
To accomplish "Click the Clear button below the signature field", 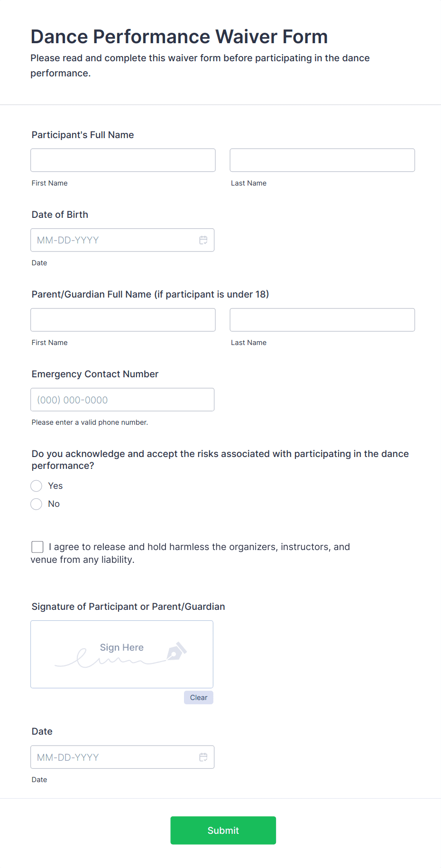I will coord(198,698).
